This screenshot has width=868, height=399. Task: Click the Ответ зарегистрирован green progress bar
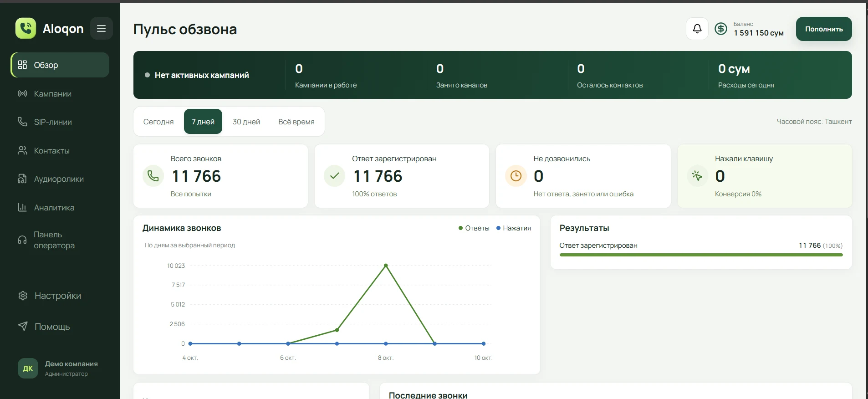701,255
